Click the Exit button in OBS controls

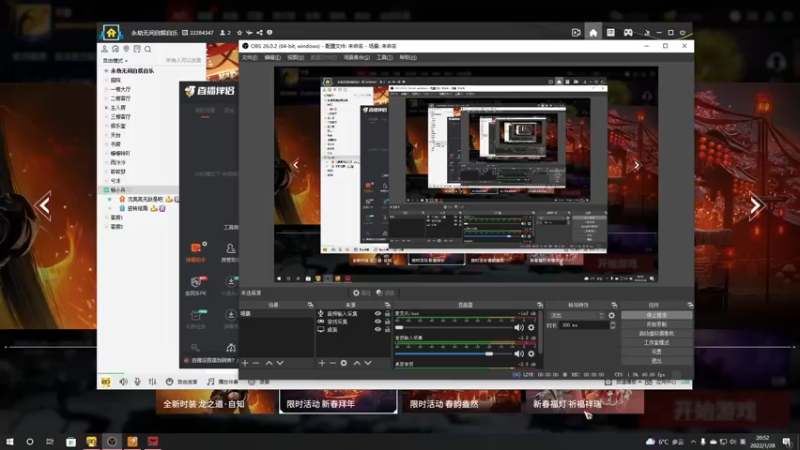tap(657, 361)
